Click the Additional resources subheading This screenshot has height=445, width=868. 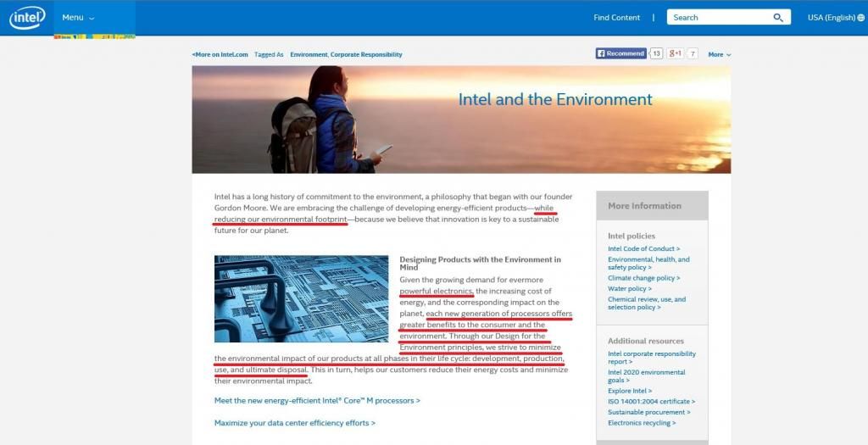point(645,342)
